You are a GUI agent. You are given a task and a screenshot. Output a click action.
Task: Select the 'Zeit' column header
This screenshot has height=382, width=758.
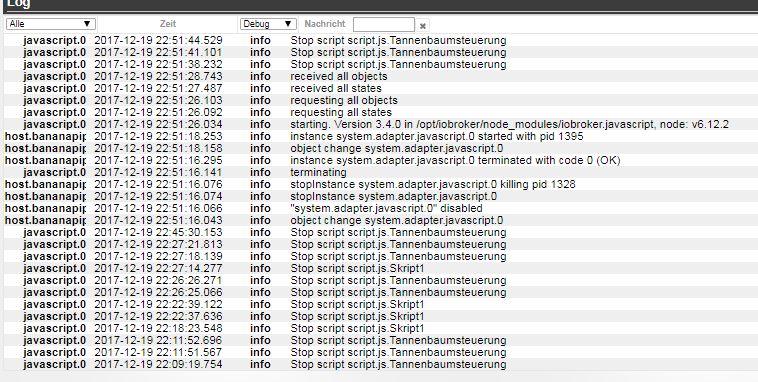point(168,24)
